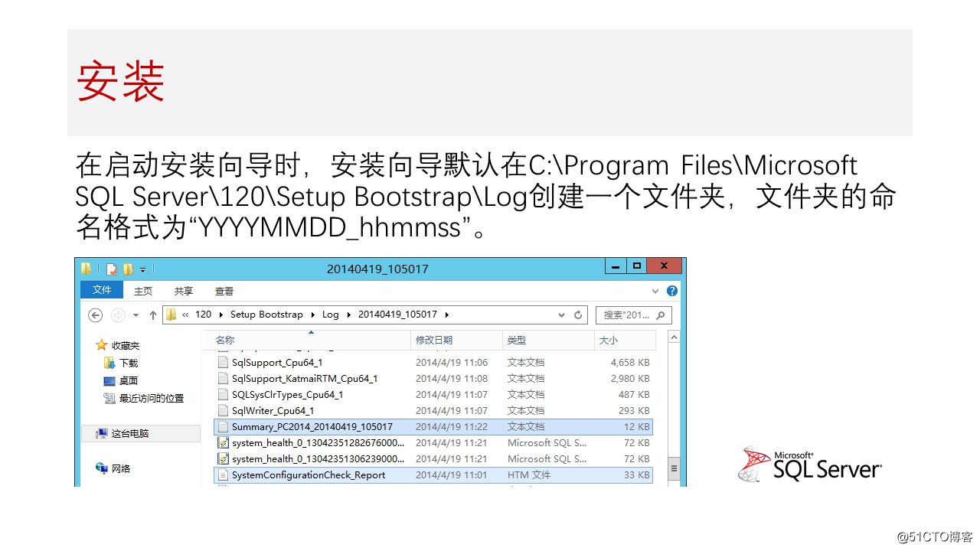Select 网络 in the navigation pane
Viewport: 980px width, 551px height.
point(121,468)
